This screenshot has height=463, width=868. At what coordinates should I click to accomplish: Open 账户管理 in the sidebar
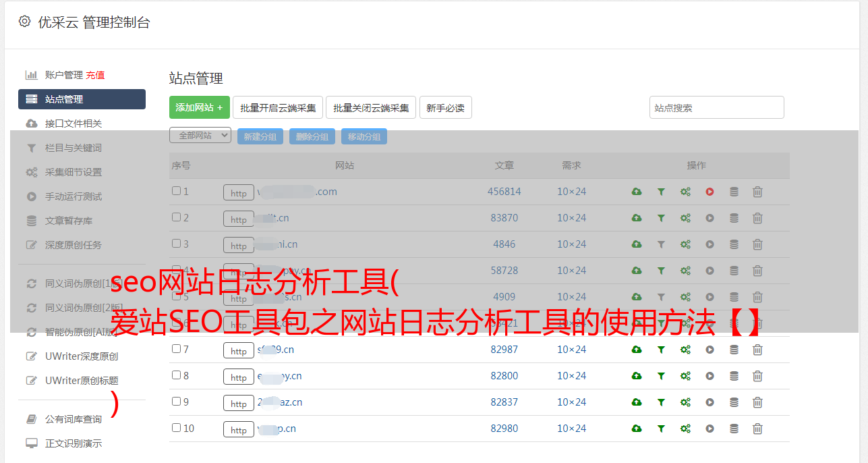[x=64, y=75]
